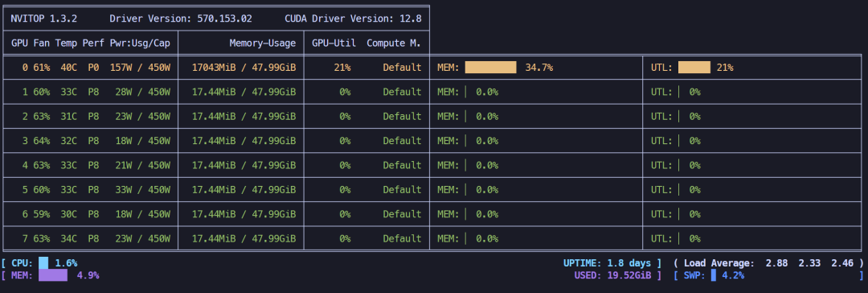
Task: Click GPU 7 temperature 34C
Action: click(68, 238)
